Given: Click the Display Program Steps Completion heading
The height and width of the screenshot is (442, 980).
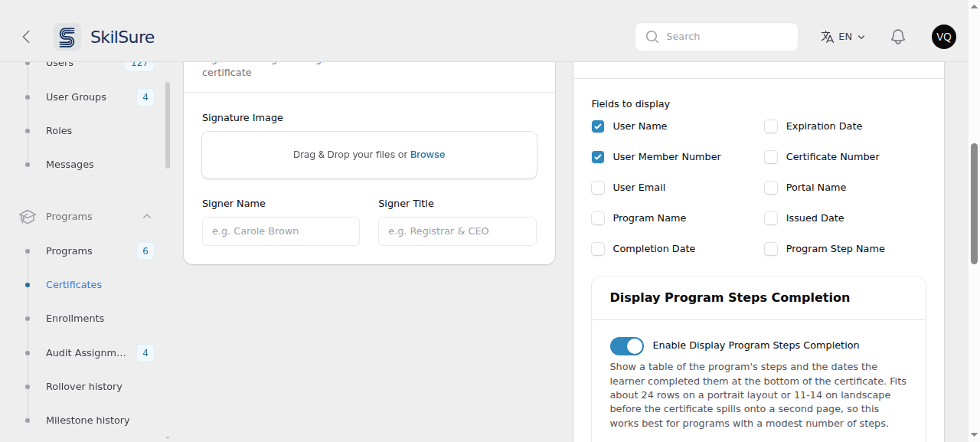Looking at the screenshot, I should (x=730, y=298).
